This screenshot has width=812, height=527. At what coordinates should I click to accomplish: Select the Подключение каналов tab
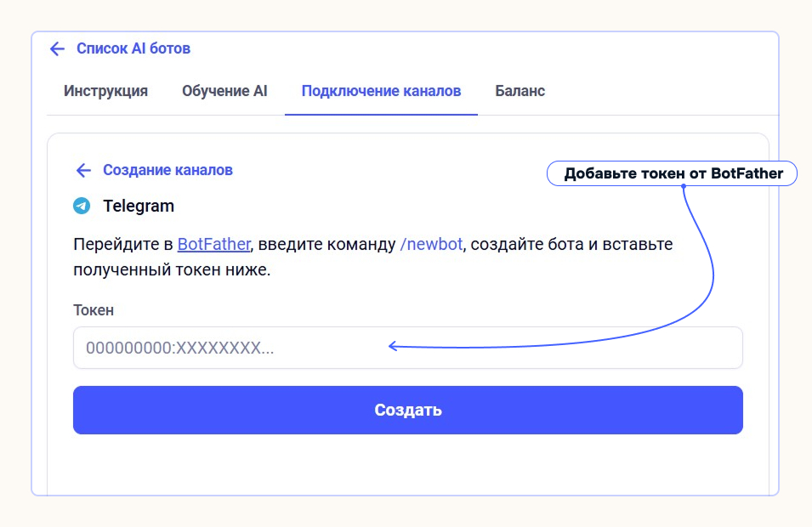click(381, 91)
